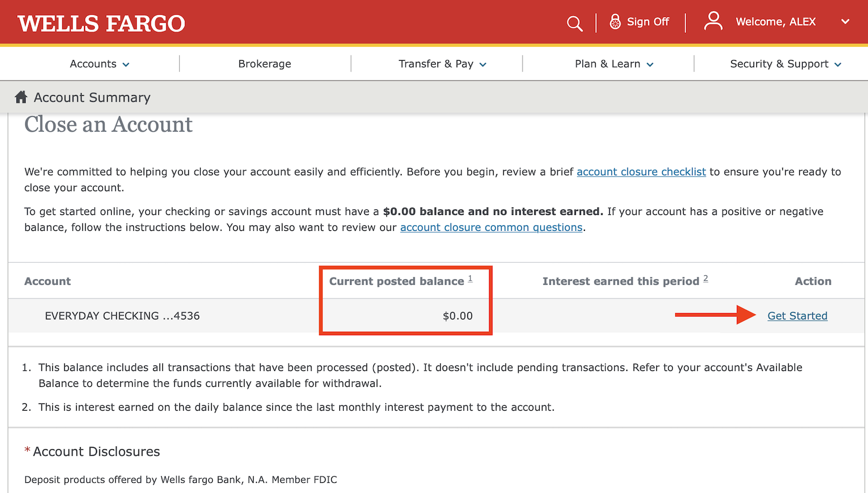The height and width of the screenshot is (493, 868).
Task: Open the account closure checklist link
Action: tap(641, 172)
